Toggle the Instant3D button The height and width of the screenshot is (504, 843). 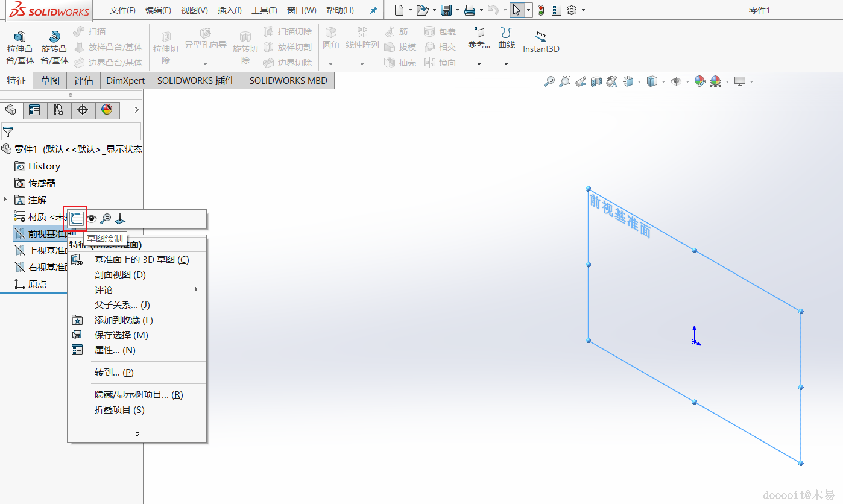[x=541, y=42]
